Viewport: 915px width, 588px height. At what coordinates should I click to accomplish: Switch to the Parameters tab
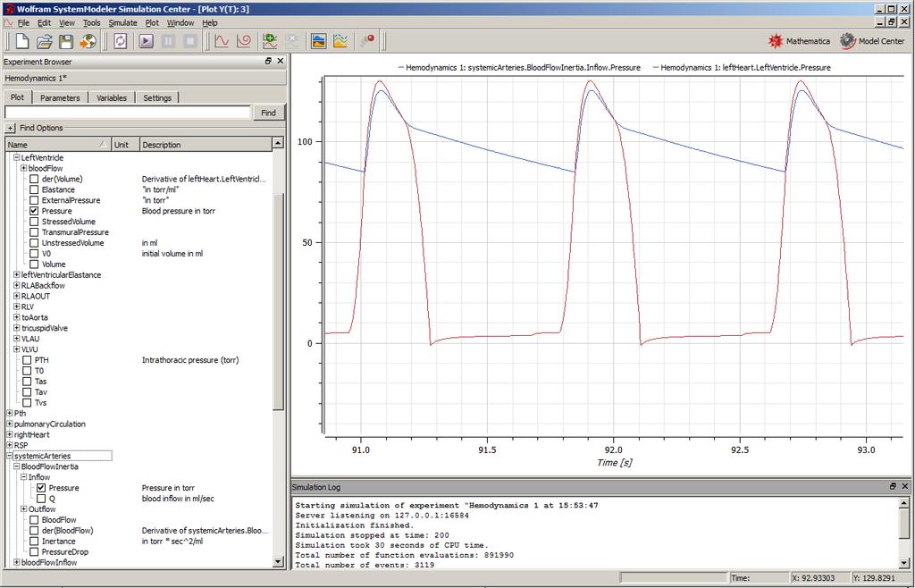60,98
